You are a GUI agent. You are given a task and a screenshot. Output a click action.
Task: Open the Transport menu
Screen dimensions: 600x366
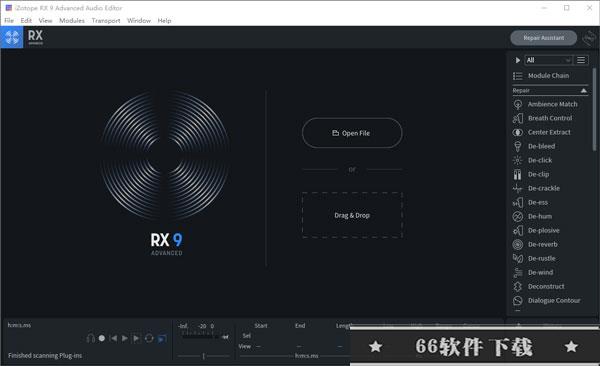pos(106,20)
